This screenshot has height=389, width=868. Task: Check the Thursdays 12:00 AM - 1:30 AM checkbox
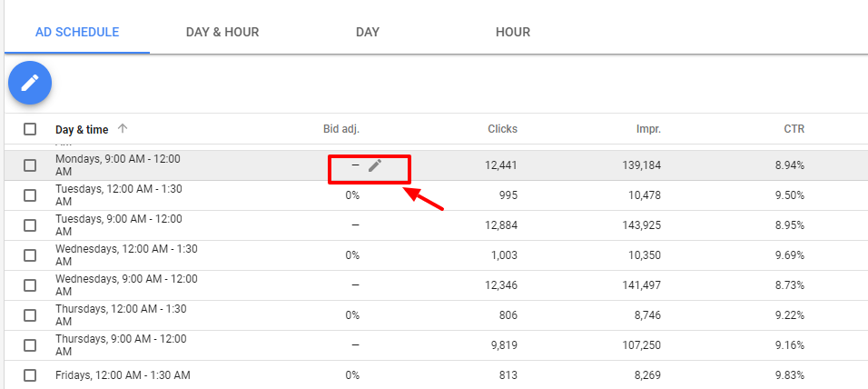coord(30,314)
